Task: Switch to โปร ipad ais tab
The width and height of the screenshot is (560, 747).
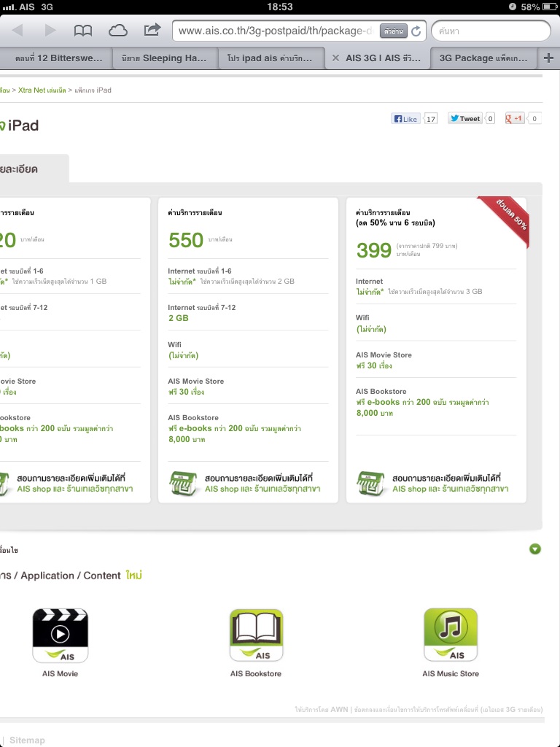Action: point(272,58)
